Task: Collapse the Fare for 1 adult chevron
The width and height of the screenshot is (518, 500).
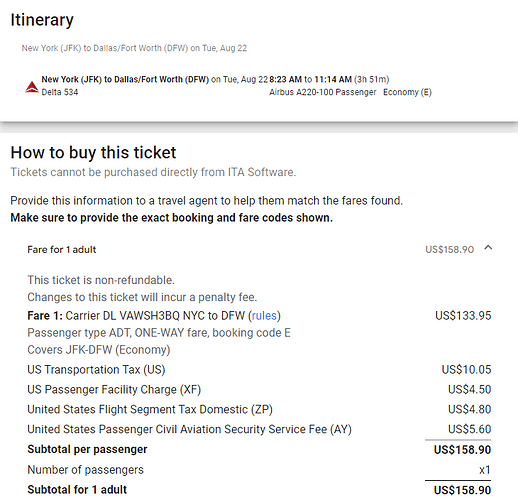Action: pyautogui.click(x=488, y=248)
